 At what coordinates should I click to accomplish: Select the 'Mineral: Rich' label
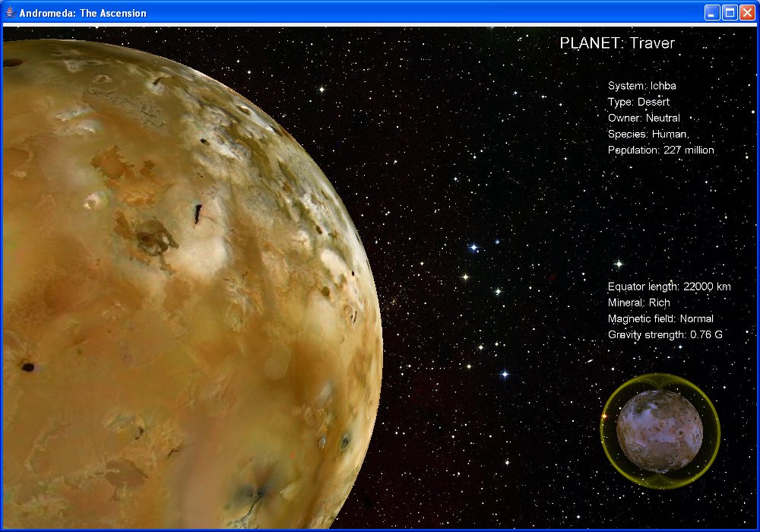click(639, 302)
